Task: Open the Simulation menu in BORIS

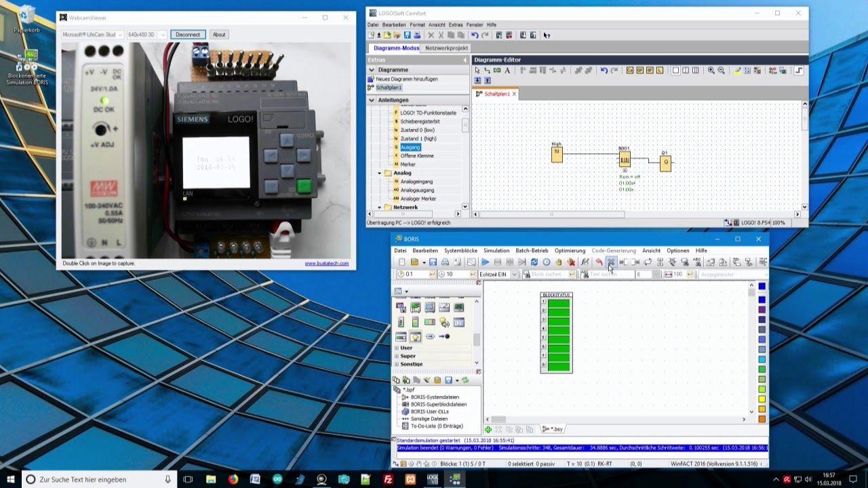Action: click(x=496, y=251)
